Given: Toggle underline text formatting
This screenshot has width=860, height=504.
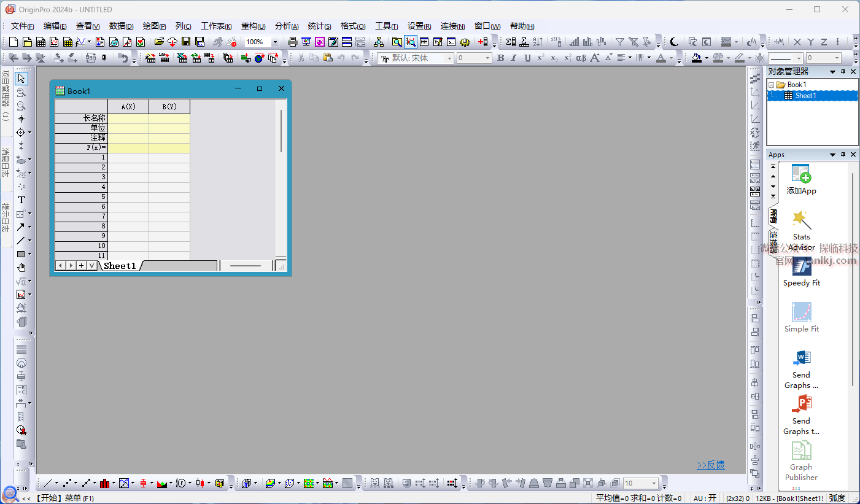Looking at the screenshot, I should 527,58.
